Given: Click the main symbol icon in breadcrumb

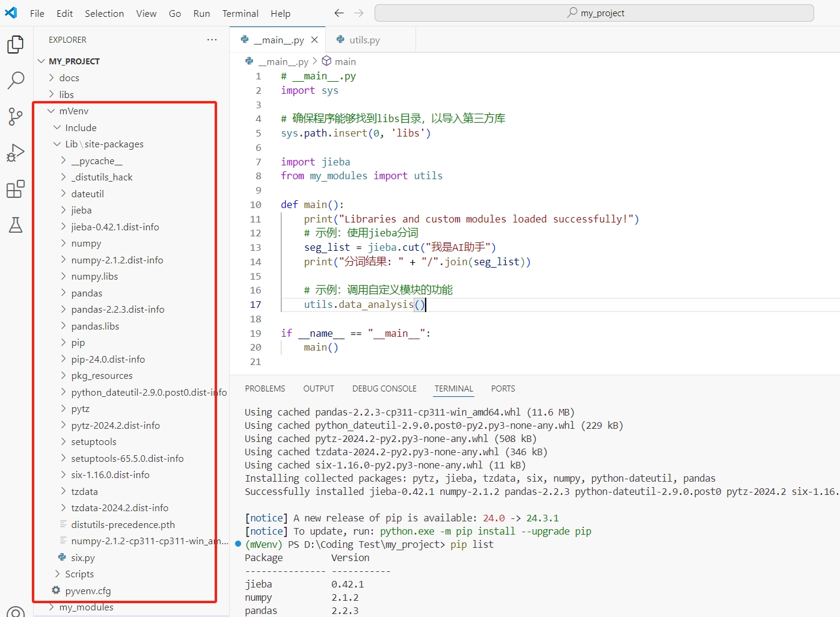Looking at the screenshot, I should [326, 61].
